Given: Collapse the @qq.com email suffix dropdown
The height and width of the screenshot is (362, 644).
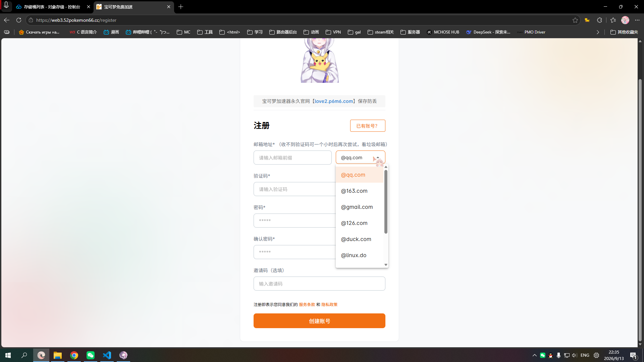Looking at the screenshot, I should click(x=360, y=158).
